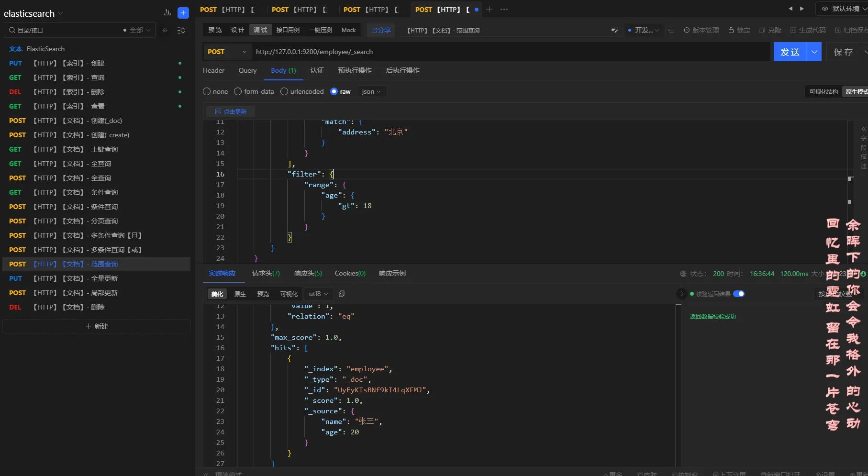Click the import icon beside project name
Screen dimensions: 868x476
167,13
